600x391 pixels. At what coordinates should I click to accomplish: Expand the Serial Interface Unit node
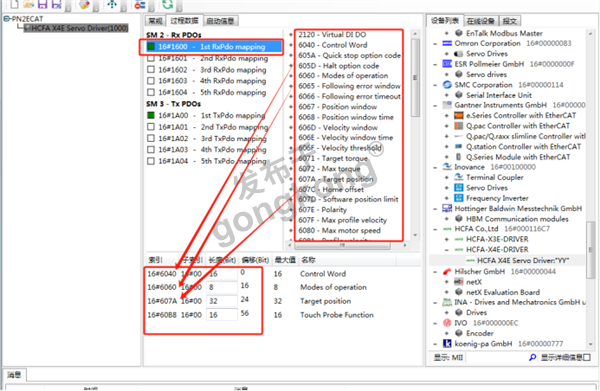[x=447, y=95]
